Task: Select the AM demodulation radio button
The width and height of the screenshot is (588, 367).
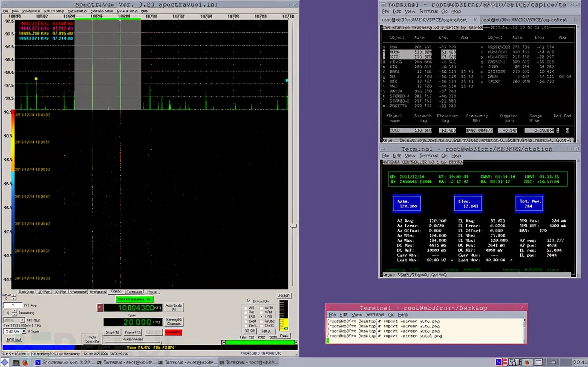Action: tap(246, 307)
